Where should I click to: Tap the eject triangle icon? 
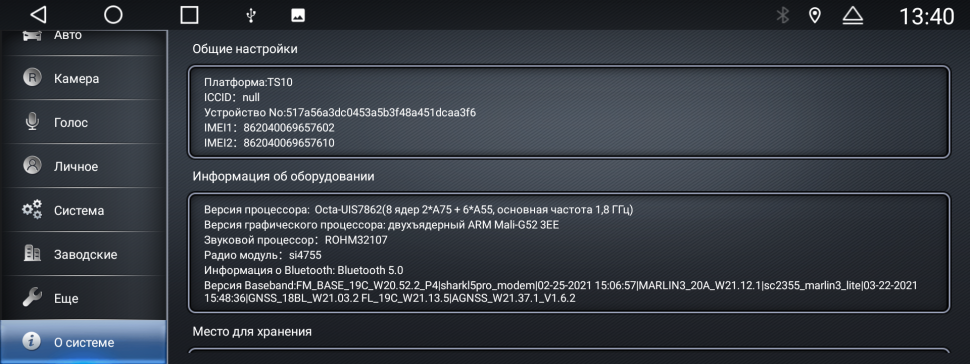[852, 15]
